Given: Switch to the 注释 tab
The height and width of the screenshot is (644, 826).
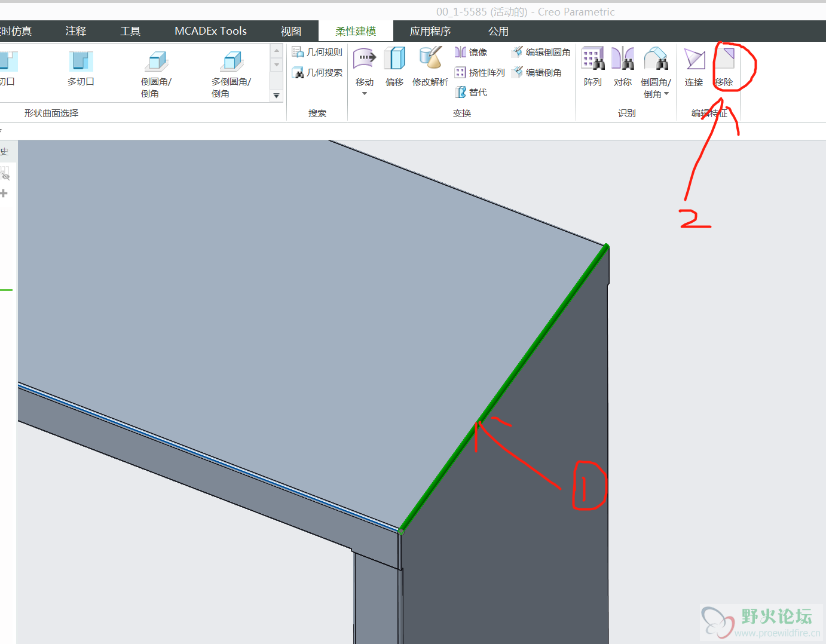Looking at the screenshot, I should [76, 31].
